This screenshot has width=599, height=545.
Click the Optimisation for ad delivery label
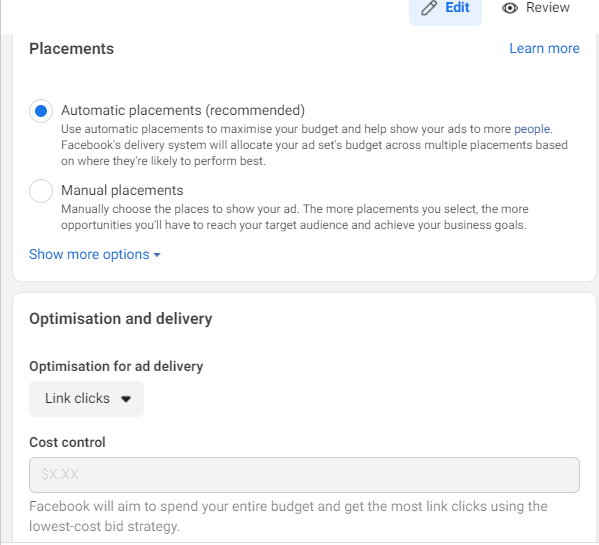(116, 366)
